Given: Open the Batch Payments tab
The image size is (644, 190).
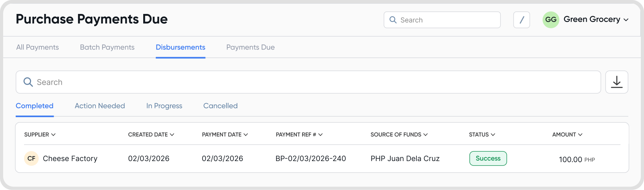Looking at the screenshot, I should 107,47.
